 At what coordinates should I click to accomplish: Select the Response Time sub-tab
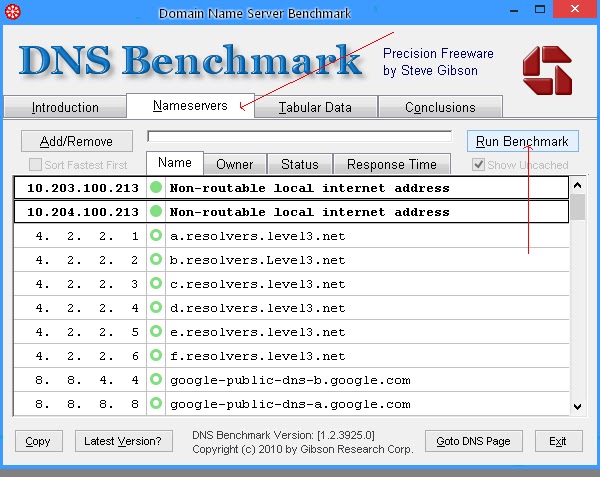[392, 164]
